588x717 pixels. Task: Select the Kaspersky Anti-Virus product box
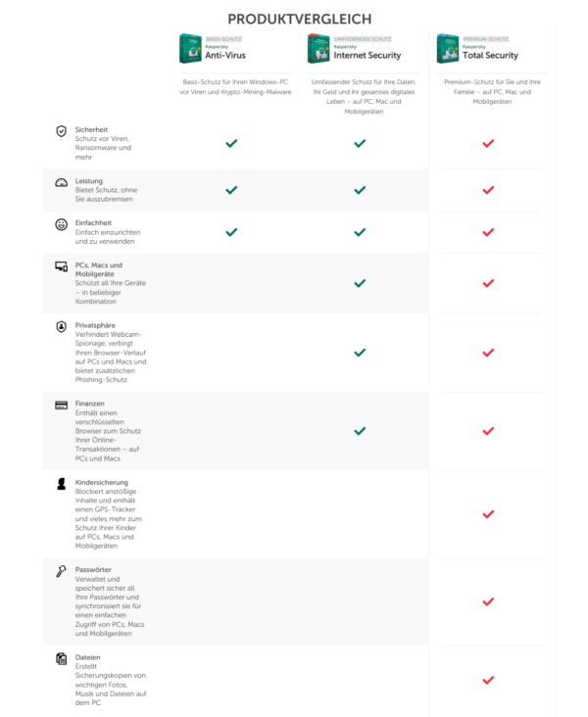tap(189, 49)
